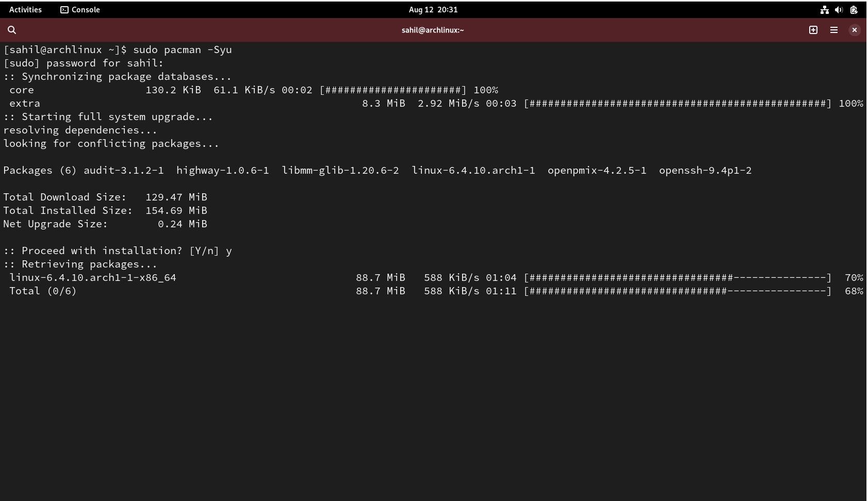
Task: Open the calendar by clicking Aug 12 20:31
Action: click(x=433, y=9)
